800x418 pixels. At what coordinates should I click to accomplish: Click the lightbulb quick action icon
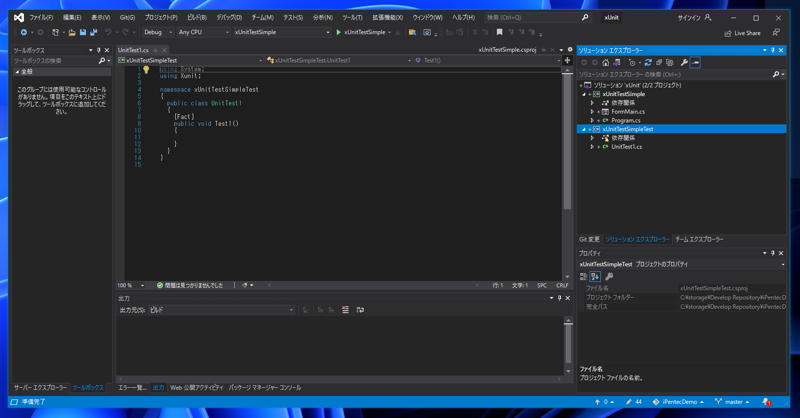146,69
